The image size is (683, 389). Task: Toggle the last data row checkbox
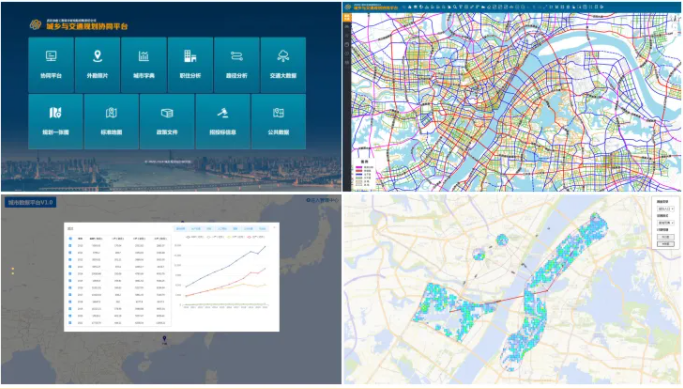point(70,323)
